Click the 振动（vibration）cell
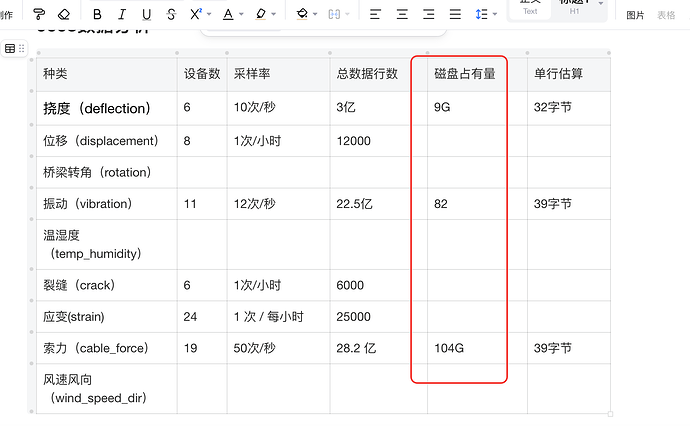 (107, 204)
